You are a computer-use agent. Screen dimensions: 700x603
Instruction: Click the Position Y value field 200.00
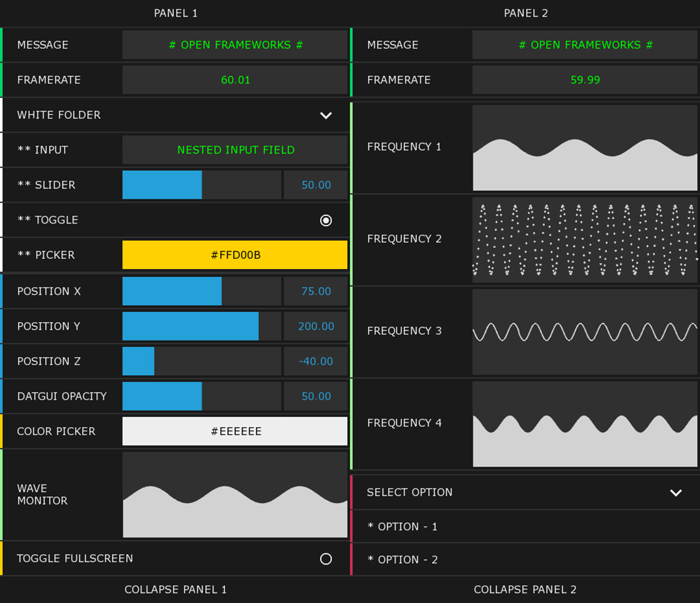pos(316,326)
